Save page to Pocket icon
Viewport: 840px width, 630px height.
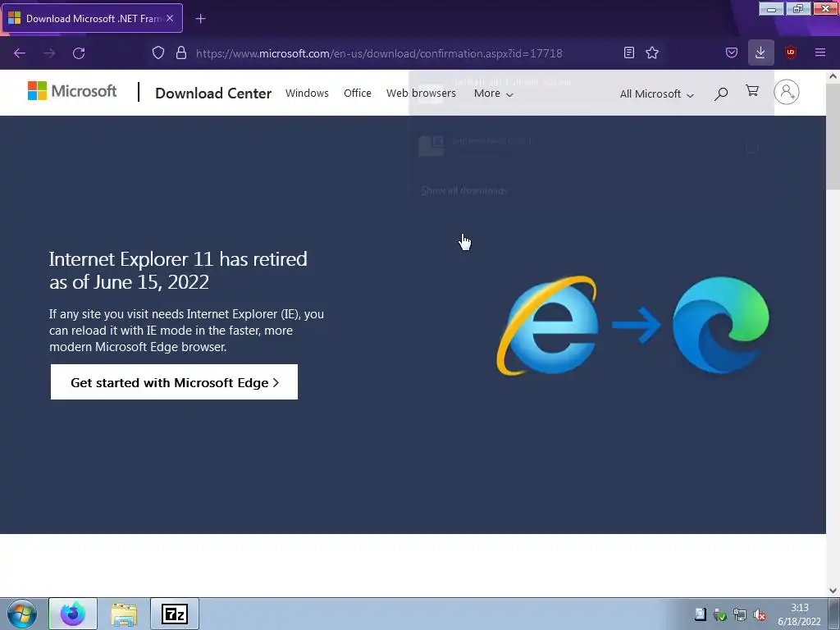pyautogui.click(x=731, y=52)
